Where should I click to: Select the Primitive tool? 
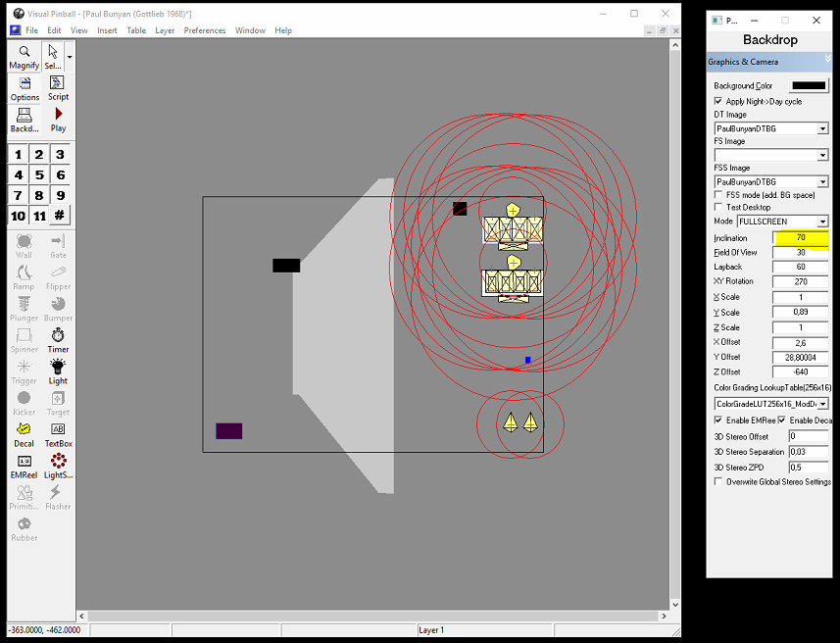pyautogui.click(x=25, y=498)
